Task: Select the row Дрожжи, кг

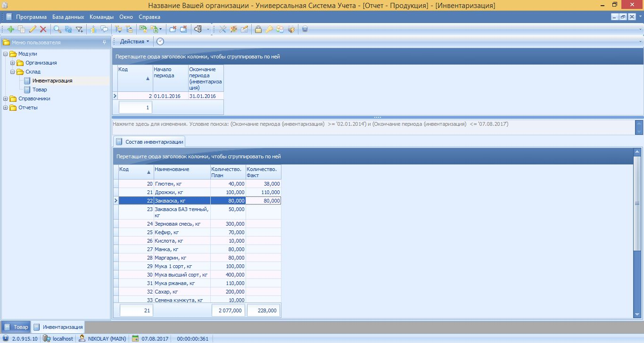Action: click(x=198, y=192)
